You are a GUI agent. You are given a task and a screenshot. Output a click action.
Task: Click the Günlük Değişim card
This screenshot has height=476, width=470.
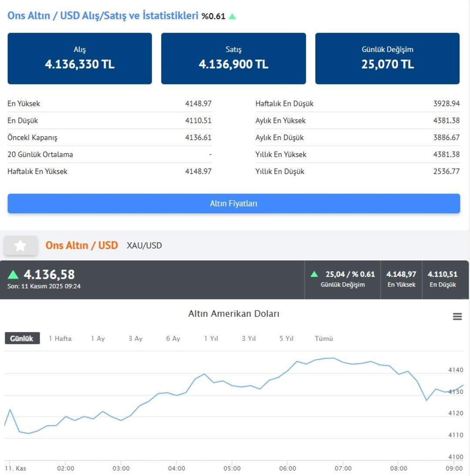click(387, 58)
